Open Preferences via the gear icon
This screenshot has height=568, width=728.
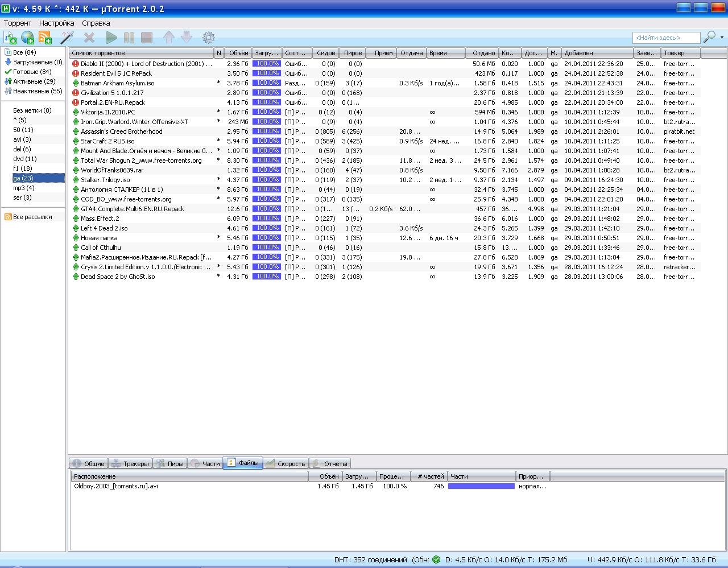click(x=209, y=38)
